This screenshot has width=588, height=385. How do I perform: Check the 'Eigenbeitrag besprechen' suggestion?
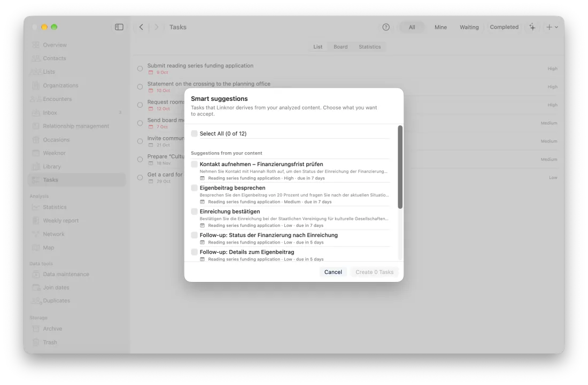point(194,188)
